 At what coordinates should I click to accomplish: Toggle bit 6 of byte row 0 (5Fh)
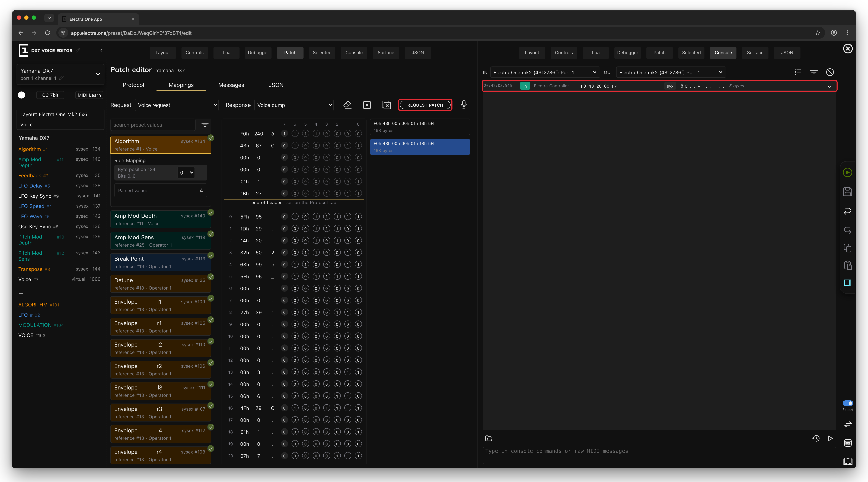tap(295, 217)
